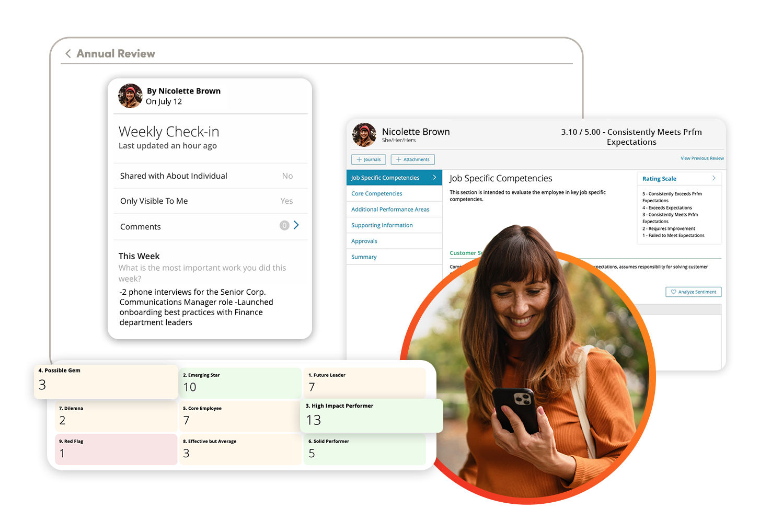Click the Journals button
The width and height of the screenshot is (771, 532).
tap(369, 159)
